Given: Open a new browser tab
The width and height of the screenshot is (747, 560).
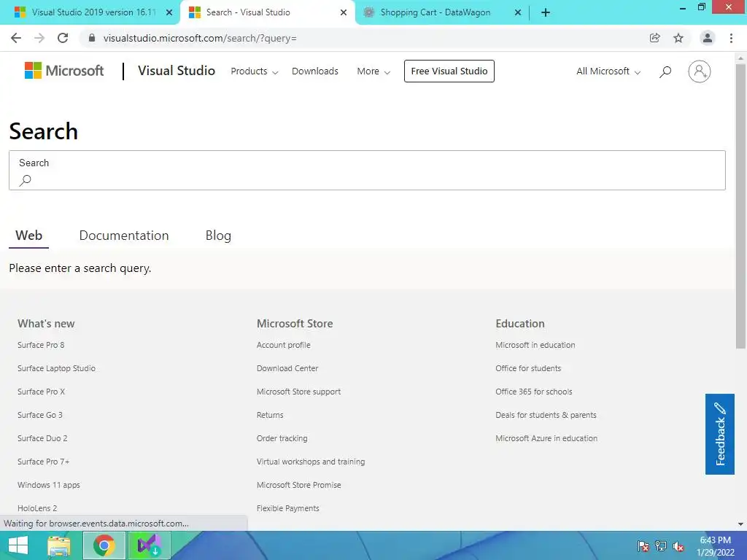Looking at the screenshot, I should coord(546,12).
